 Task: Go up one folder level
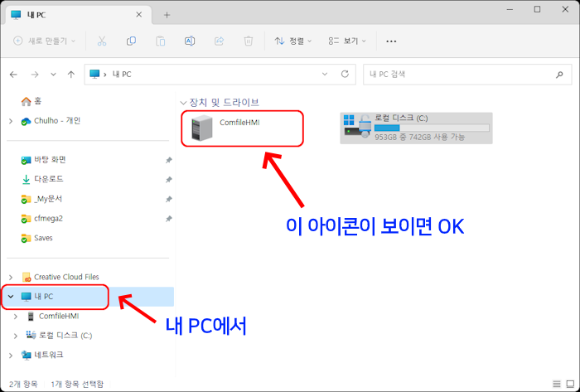[71, 75]
